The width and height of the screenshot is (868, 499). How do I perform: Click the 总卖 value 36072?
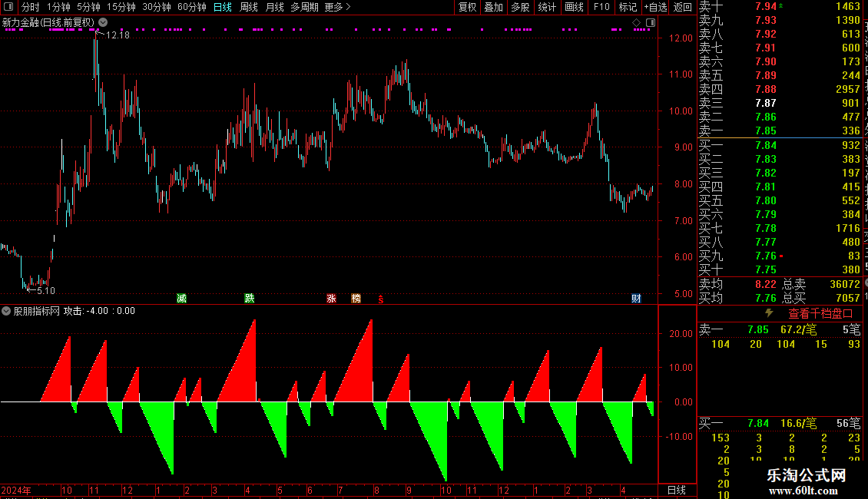point(845,284)
